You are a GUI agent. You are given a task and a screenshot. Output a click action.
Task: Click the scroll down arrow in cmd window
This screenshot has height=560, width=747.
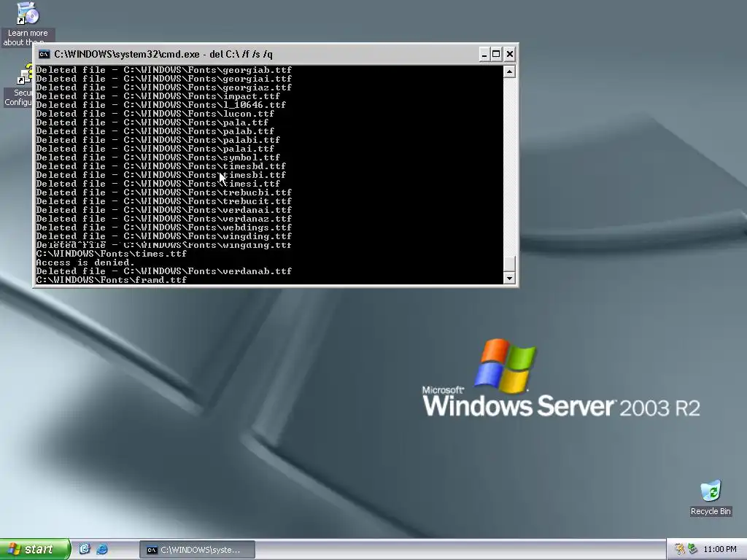(x=509, y=278)
